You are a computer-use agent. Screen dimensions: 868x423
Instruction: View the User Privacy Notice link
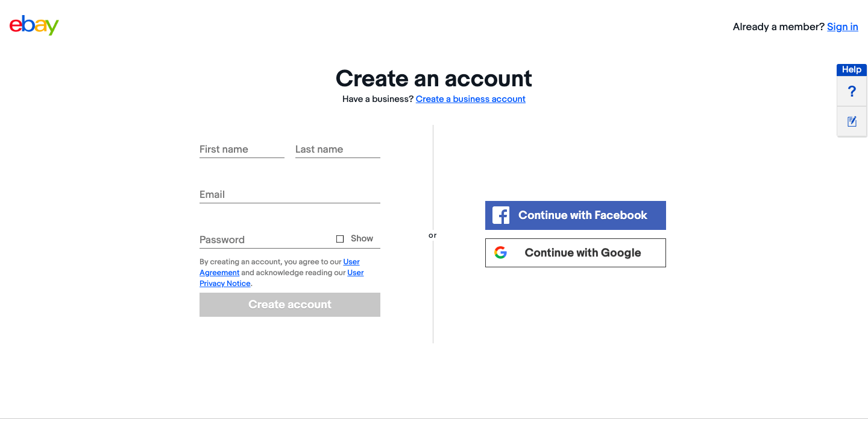225,284
